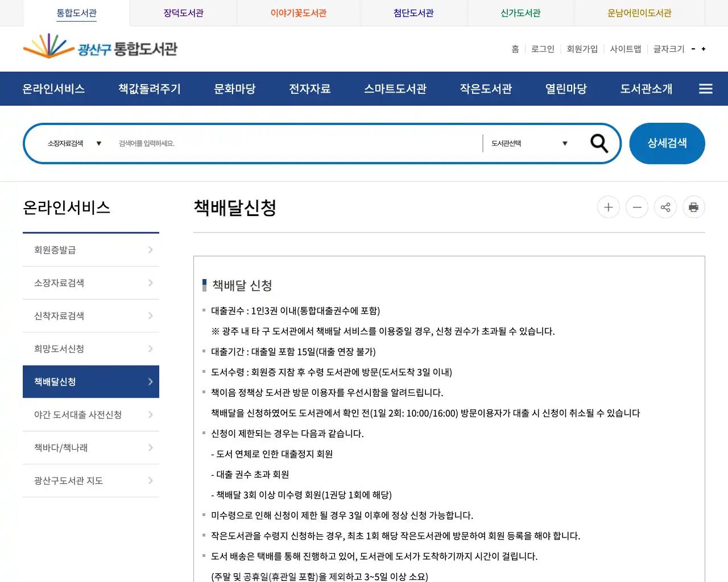Click the 상세검색 button
728x582 pixels.
667,143
